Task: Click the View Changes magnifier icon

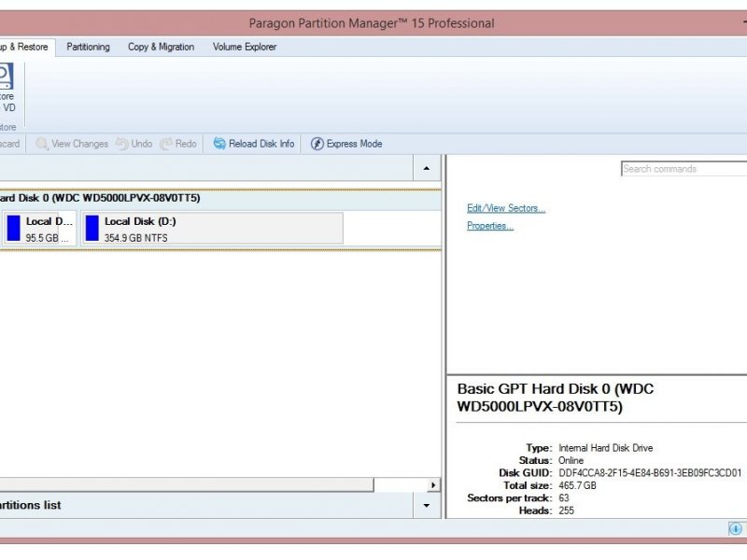Action: tap(42, 144)
